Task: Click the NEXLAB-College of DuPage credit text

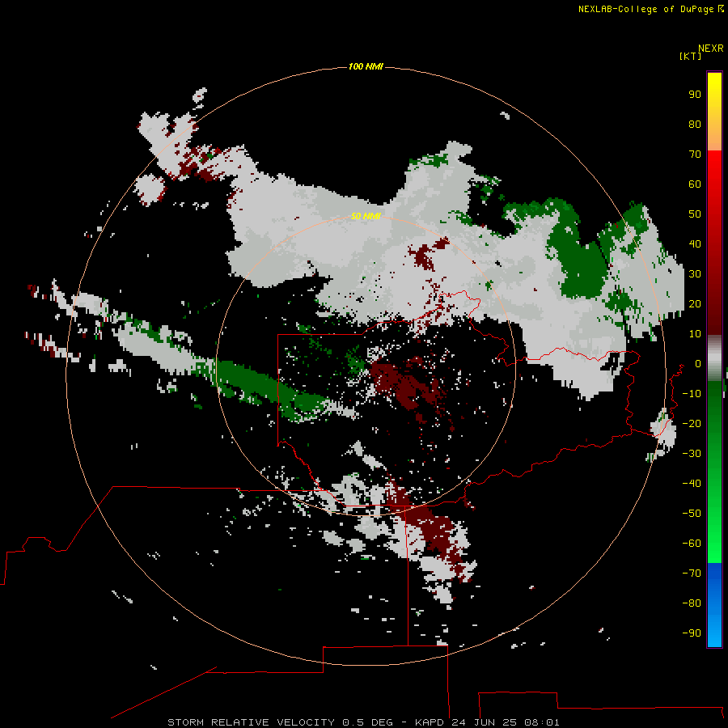Action: pos(645,9)
